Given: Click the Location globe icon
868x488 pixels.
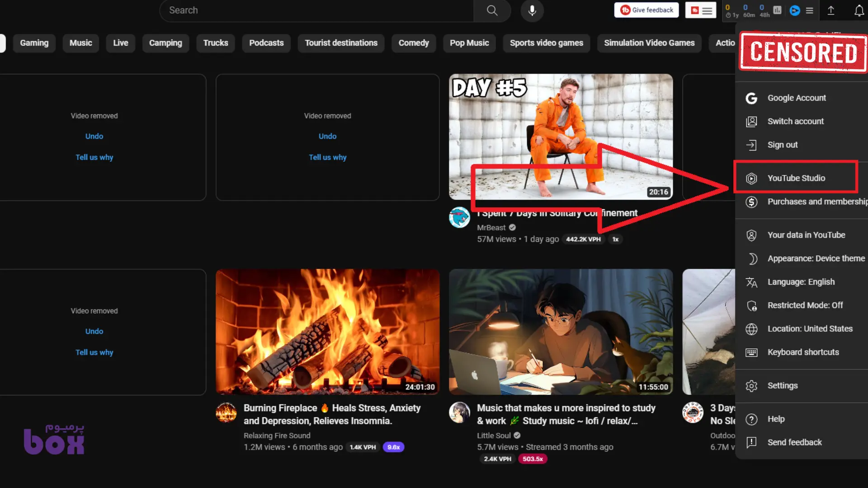Looking at the screenshot, I should [x=751, y=329].
